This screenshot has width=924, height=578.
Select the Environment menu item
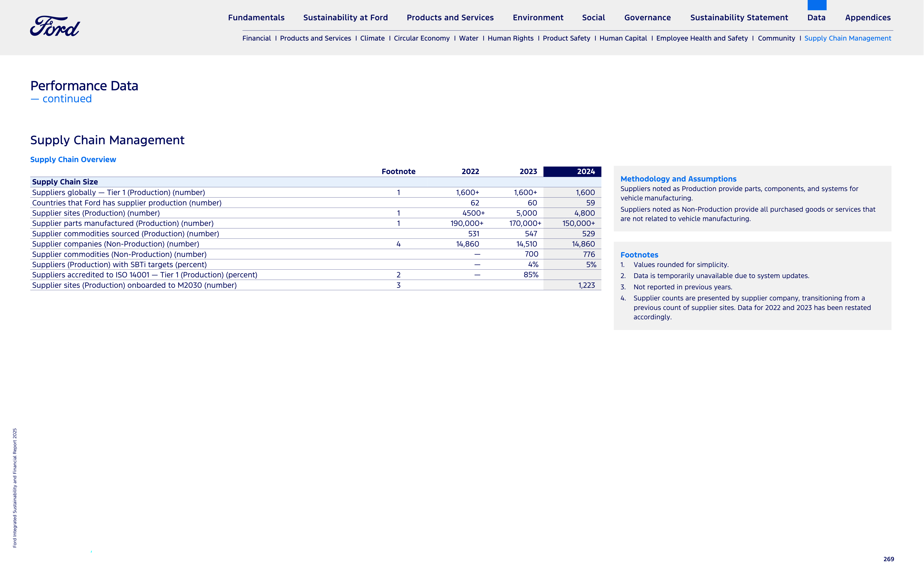[538, 18]
